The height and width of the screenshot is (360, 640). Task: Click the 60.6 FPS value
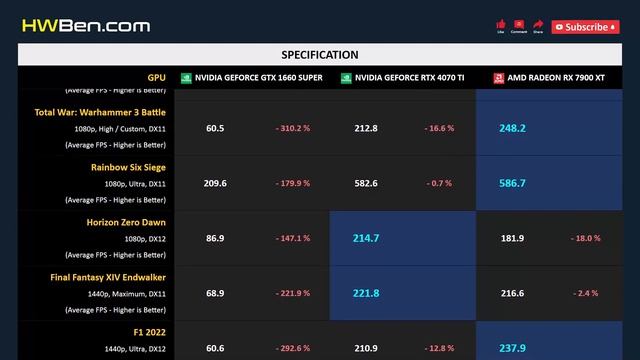click(x=215, y=349)
